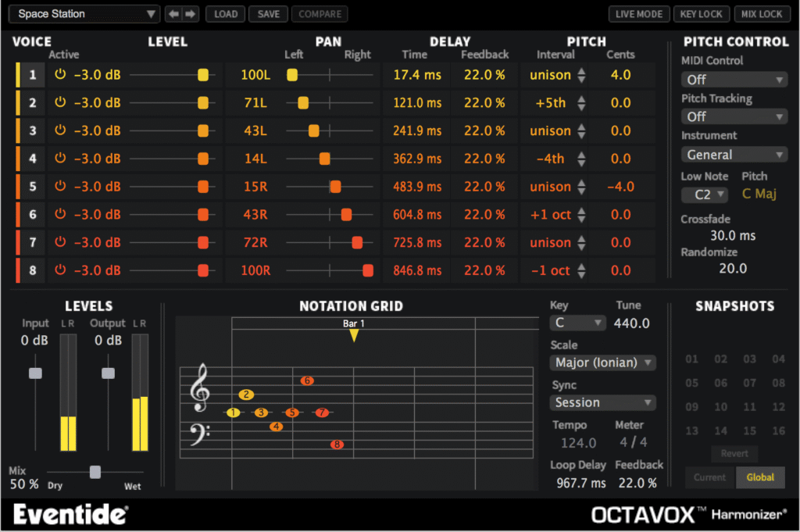Switch to the Current snapshot tab
800x532 pixels.
(709, 477)
